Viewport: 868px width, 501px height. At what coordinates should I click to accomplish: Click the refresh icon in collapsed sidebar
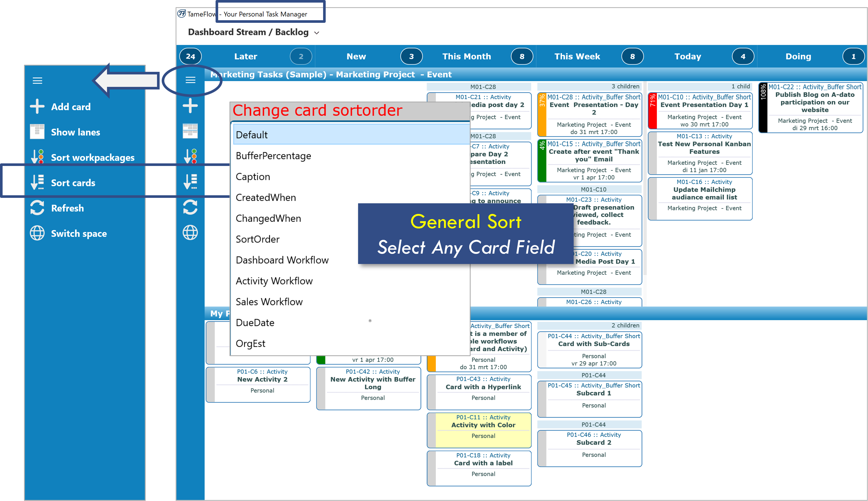point(190,207)
